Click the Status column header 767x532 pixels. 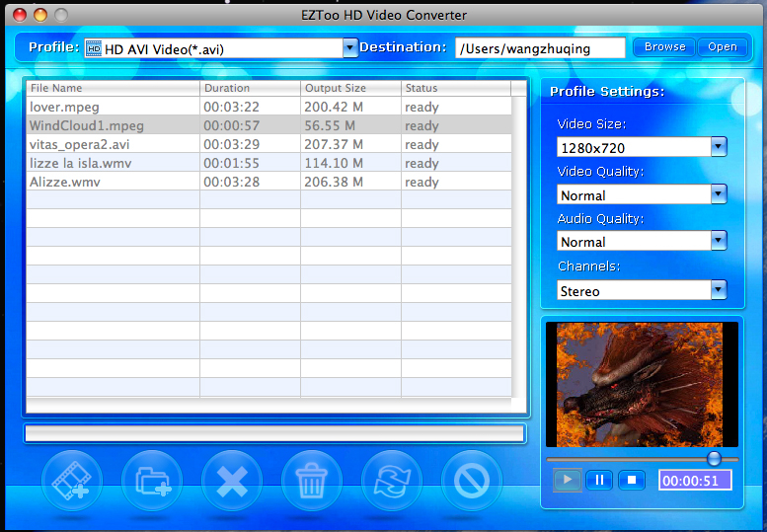pos(456,88)
